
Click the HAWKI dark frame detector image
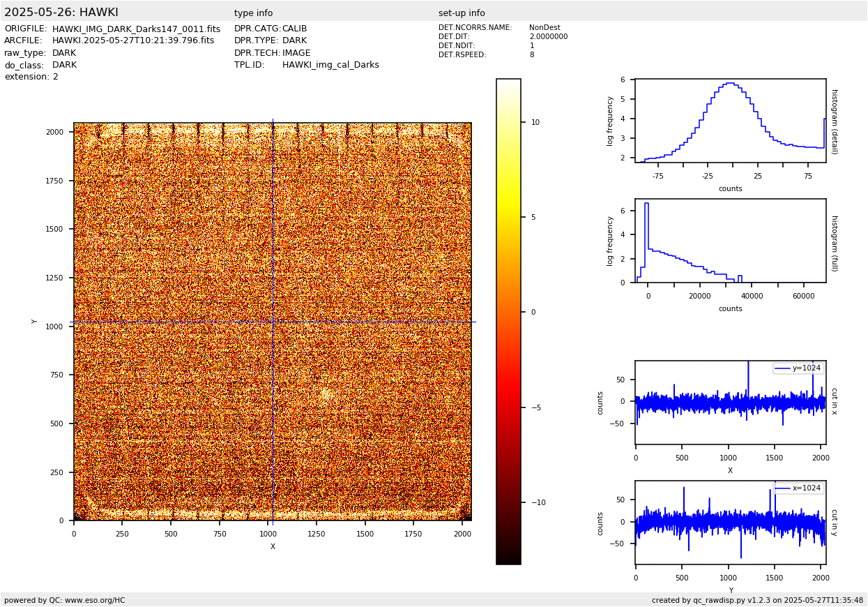272,321
